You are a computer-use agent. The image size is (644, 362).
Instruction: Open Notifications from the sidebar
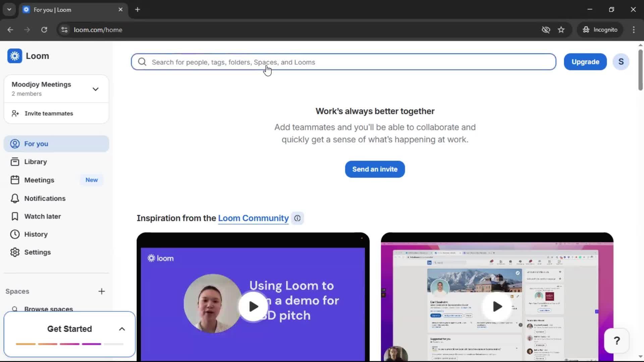point(45,198)
